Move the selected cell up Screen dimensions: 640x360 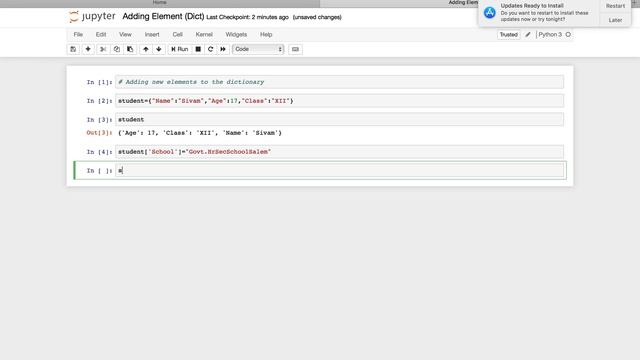pos(146,49)
